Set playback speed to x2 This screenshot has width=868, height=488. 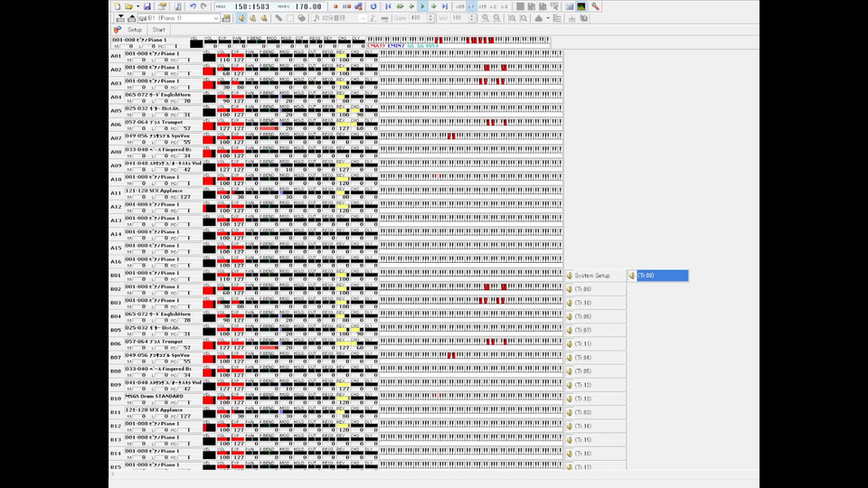point(494,6)
